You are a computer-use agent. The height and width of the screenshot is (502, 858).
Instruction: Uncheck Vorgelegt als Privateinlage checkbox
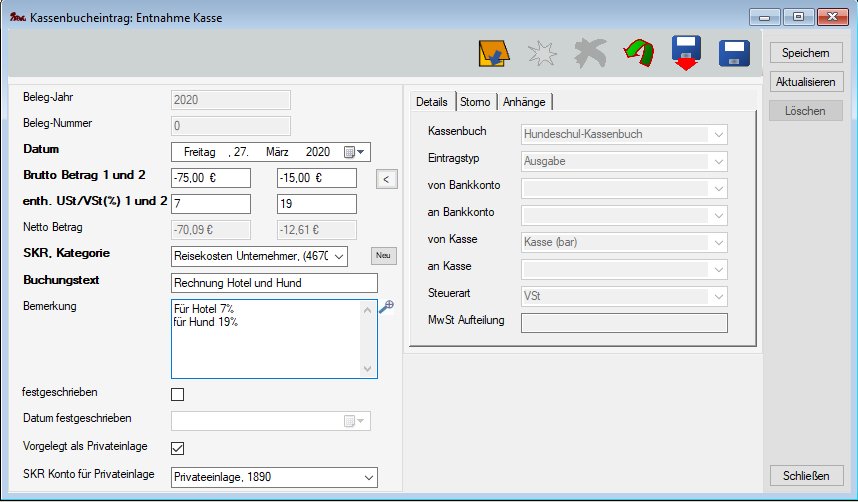pyautogui.click(x=179, y=447)
